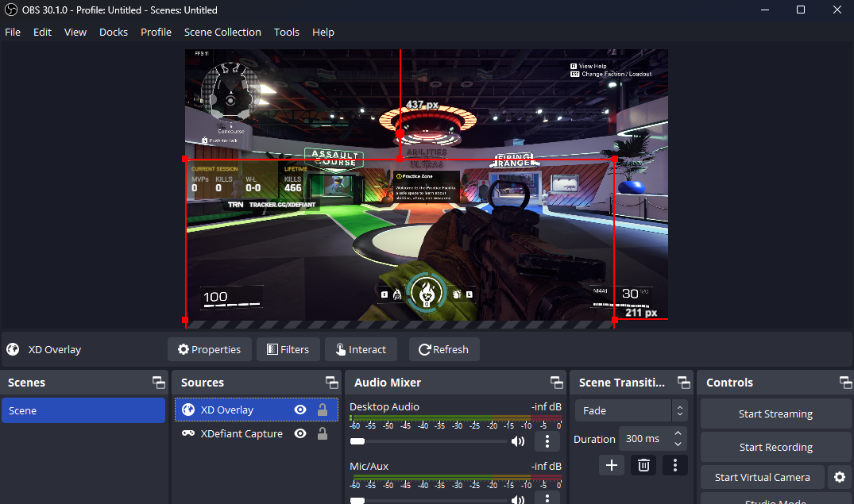Open the File menu
The height and width of the screenshot is (504, 854).
click(13, 32)
